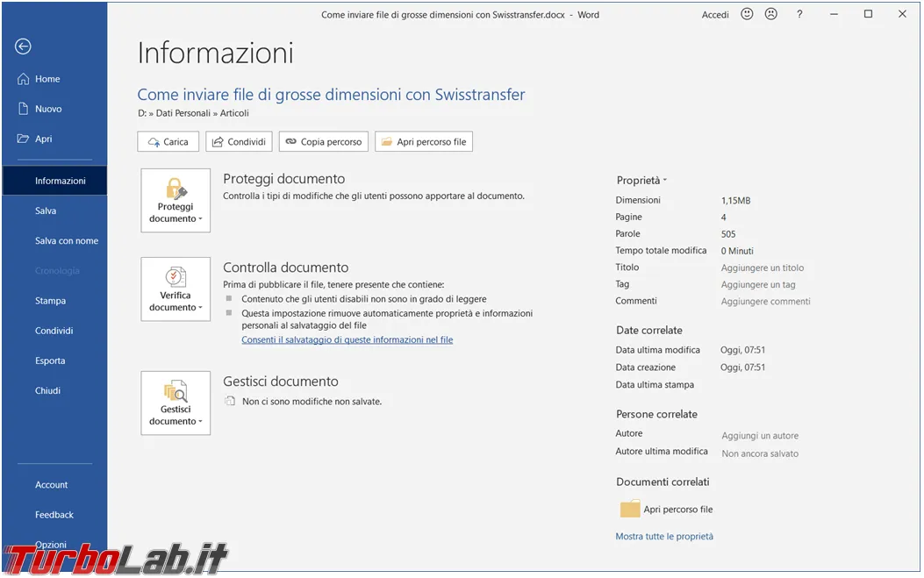This screenshot has width=924, height=578.
Task: Open the Gestisci documento dropdown button
Action: [175, 403]
